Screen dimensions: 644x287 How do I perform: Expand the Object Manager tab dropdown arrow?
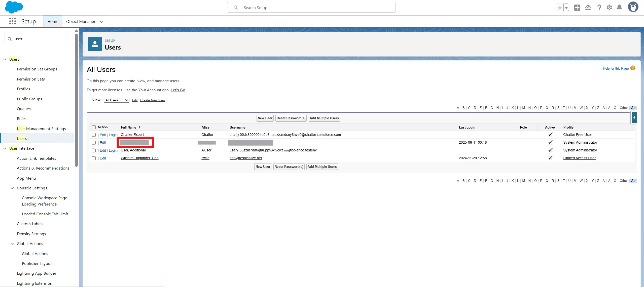pyautogui.click(x=102, y=22)
